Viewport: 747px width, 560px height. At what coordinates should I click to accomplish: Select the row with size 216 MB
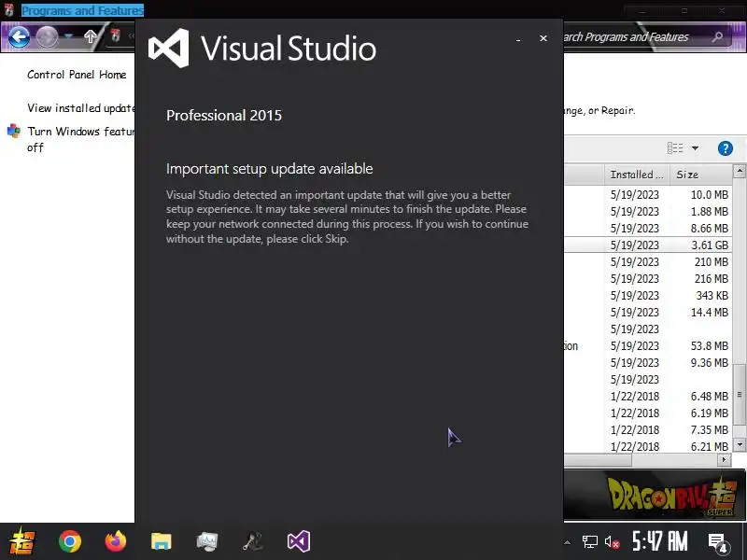[648, 278]
